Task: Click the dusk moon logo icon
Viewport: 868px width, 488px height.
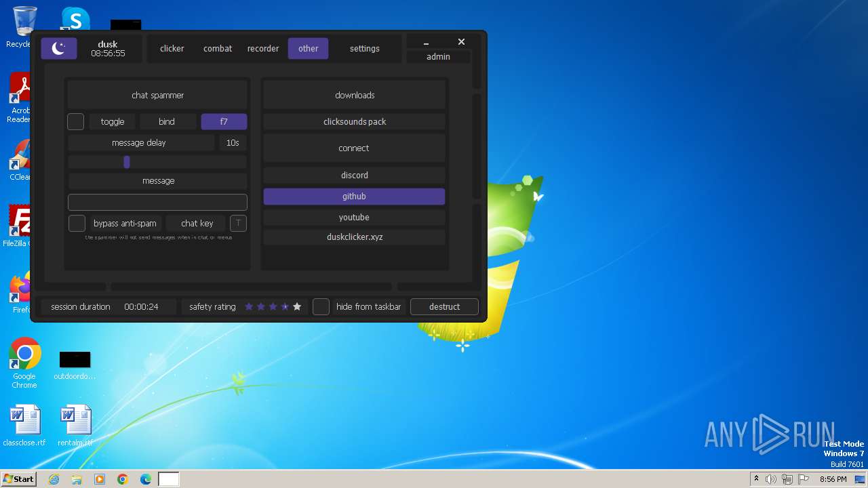Action: point(59,48)
